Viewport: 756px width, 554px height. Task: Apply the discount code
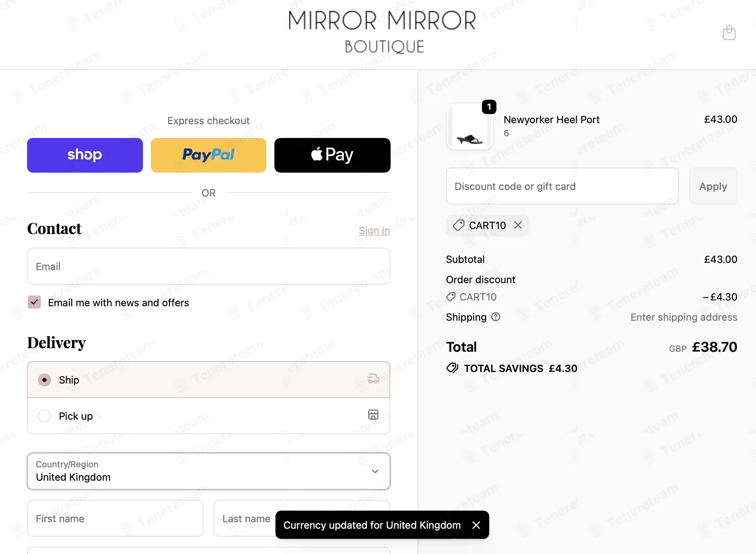(713, 186)
